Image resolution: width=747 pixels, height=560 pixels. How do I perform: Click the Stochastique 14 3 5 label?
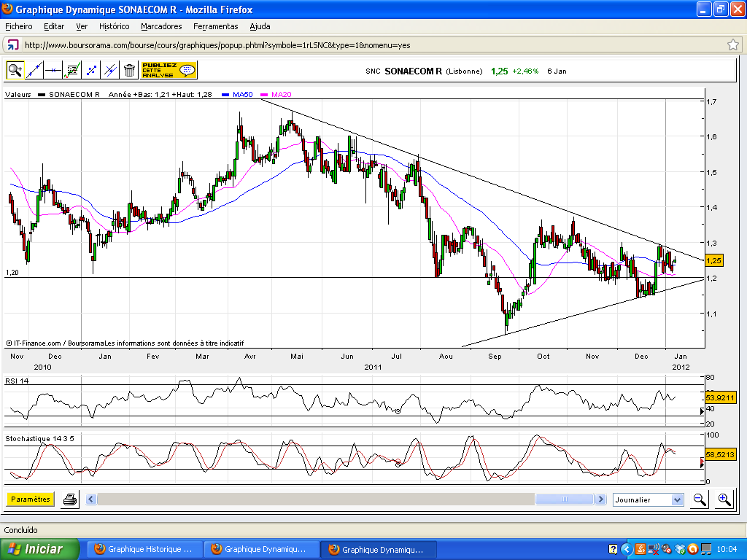point(39,438)
